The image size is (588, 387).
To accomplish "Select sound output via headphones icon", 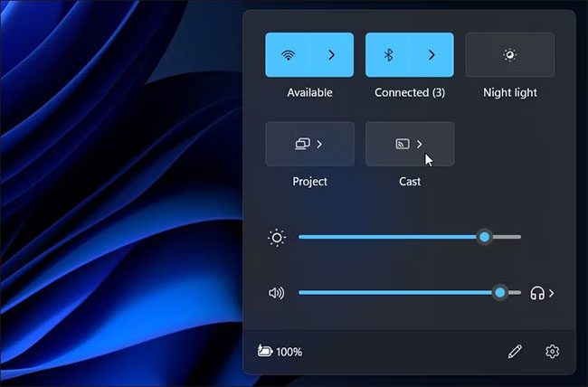I will point(537,293).
